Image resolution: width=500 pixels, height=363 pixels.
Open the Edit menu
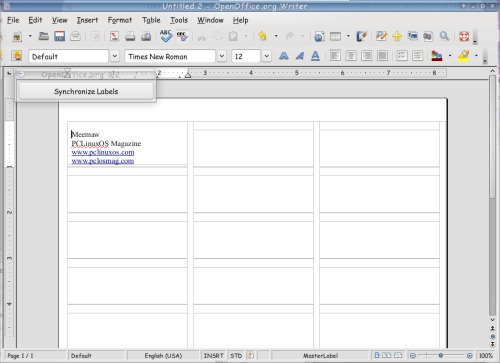tap(35, 20)
